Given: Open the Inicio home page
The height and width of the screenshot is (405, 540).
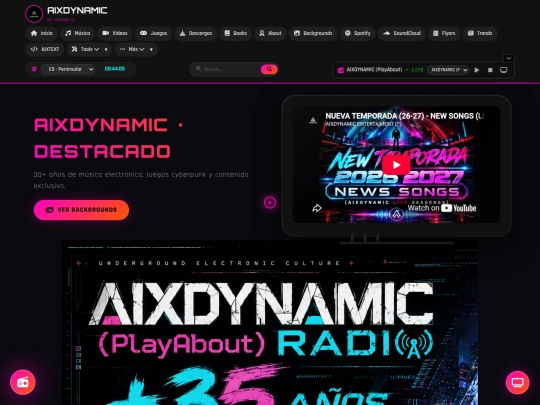Looking at the screenshot, I should click(x=42, y=33).
